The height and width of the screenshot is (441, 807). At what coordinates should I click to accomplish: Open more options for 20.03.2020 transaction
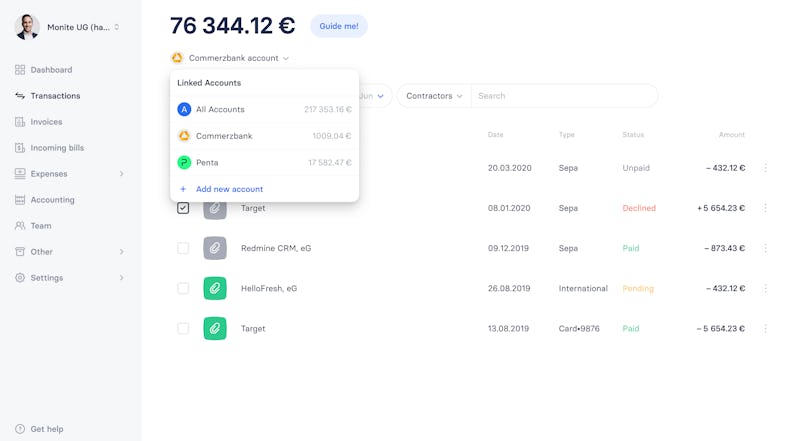pos(765,168)
